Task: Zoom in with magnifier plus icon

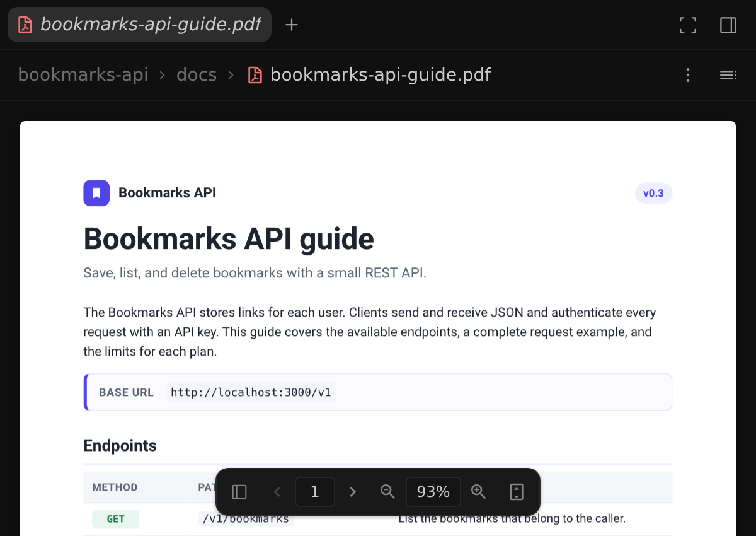Action: pyautogui.click(x=479, y=492)
